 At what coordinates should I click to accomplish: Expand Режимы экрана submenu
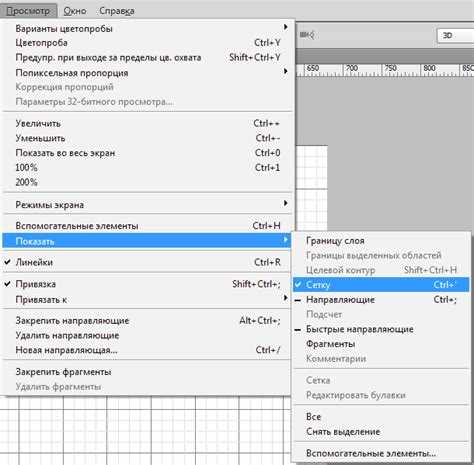click(147, 204)
